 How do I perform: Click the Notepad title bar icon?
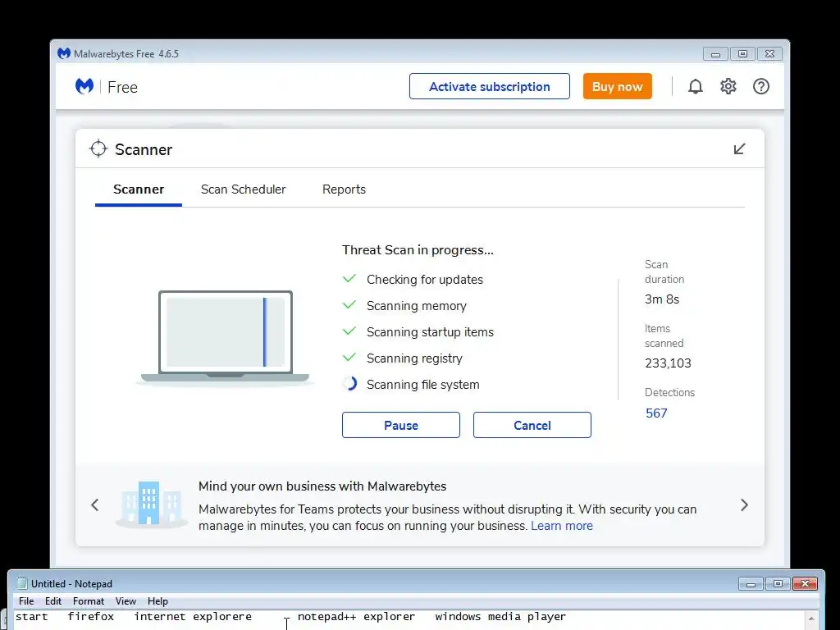22,583
